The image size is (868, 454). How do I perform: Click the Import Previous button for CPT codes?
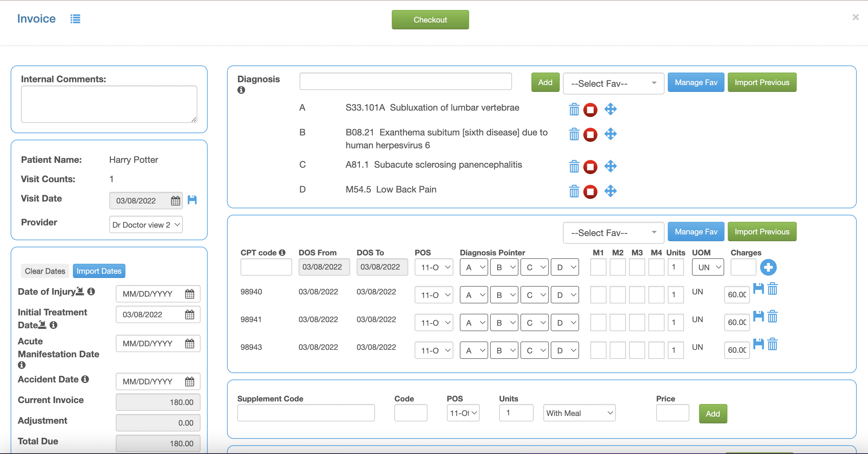click(762, 232)
